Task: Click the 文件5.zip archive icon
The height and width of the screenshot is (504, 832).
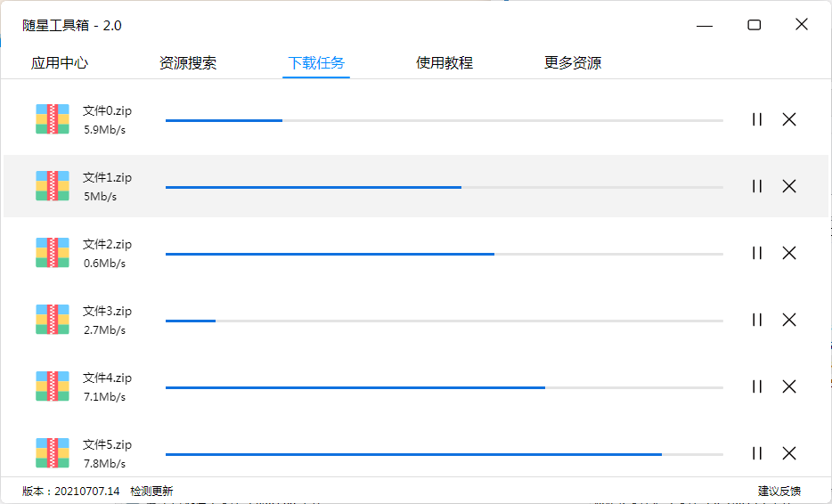Action: click(53, 453)
